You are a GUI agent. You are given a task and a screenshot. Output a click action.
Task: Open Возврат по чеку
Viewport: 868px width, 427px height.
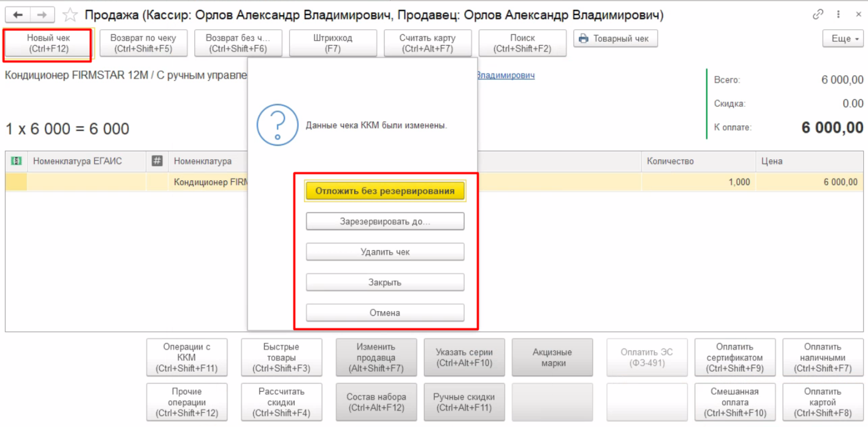pyautogui.click(x=143, y=44)
